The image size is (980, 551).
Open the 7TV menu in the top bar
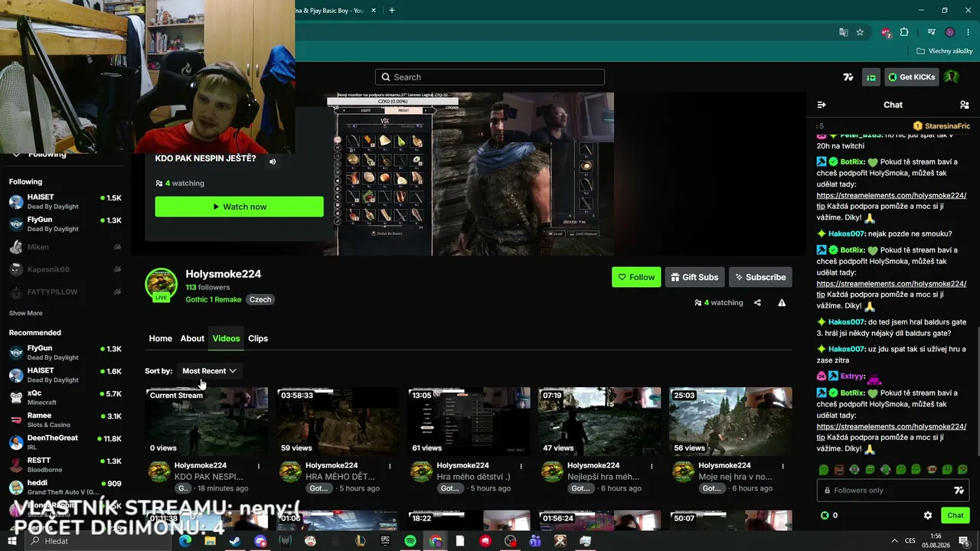click(x=848, y=77)
